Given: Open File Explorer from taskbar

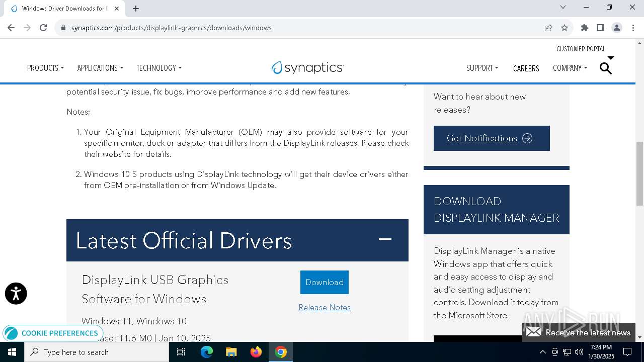Looking at the screenshot, I should tap(231, 352).
